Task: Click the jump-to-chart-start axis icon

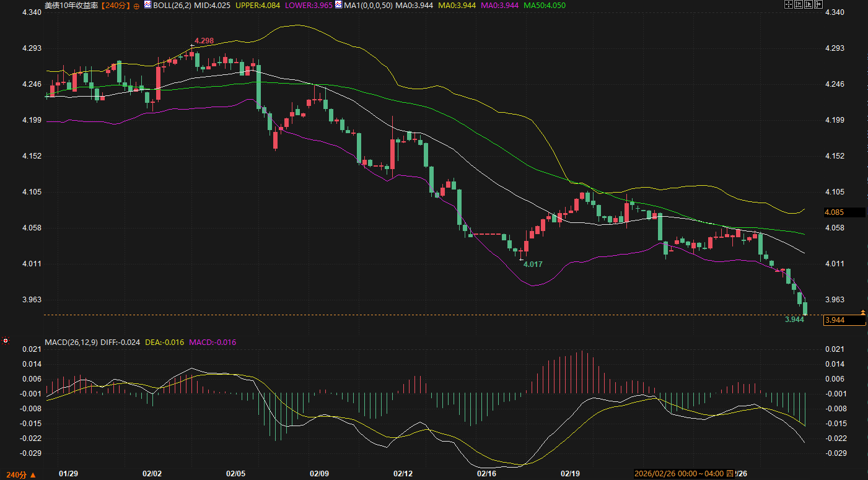Action: coord(799,4)
